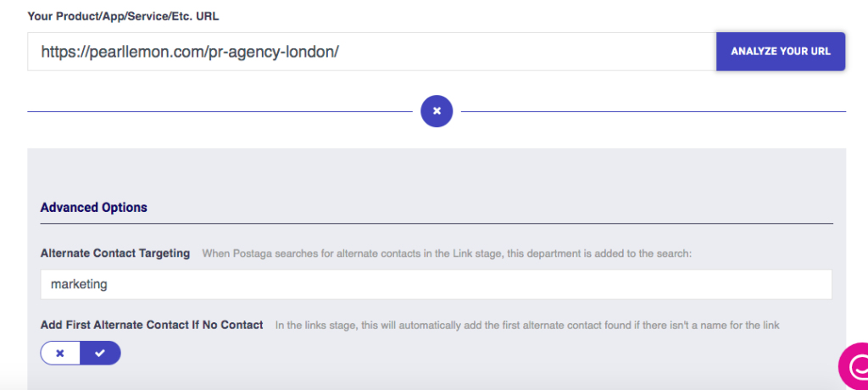Click the divider line left of the round X

(220, 111)
